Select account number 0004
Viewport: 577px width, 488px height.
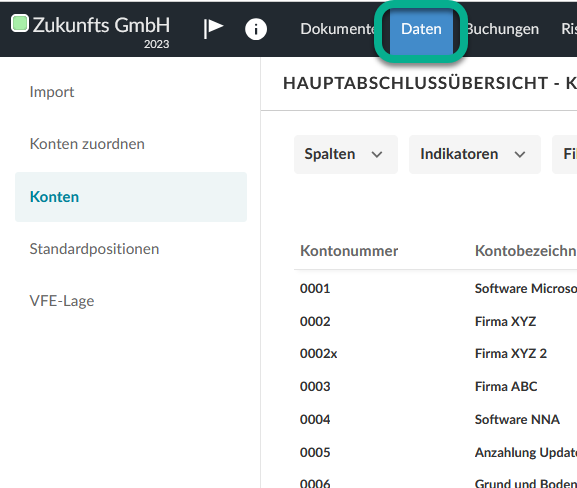pos(315,420)
